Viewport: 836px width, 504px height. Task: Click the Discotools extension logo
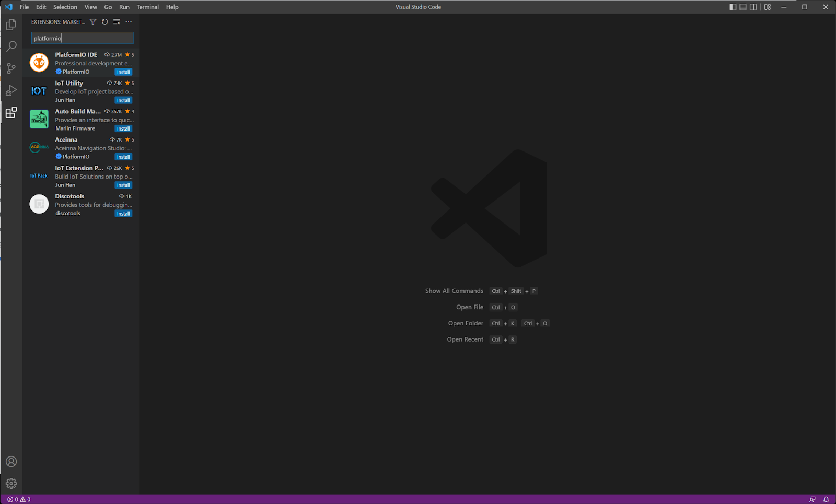(x=39, y=204)
